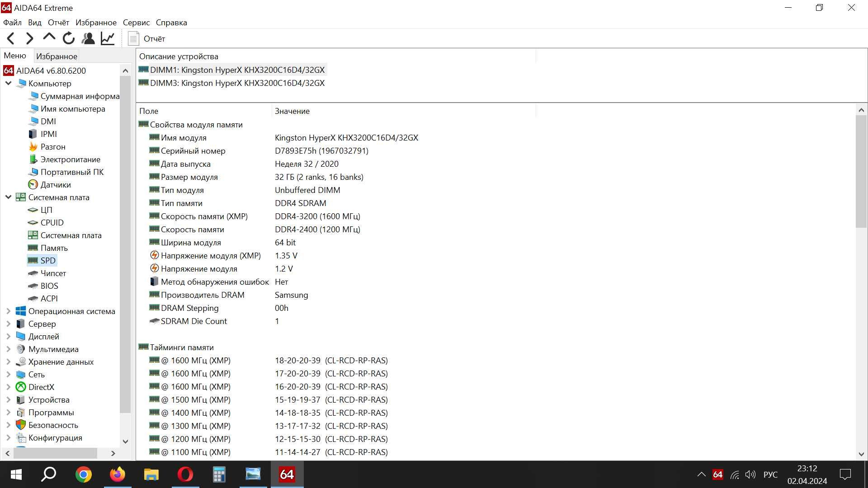Go forward with the right arrow toolbar icon
868x488 pixels.
click(30, 39)
